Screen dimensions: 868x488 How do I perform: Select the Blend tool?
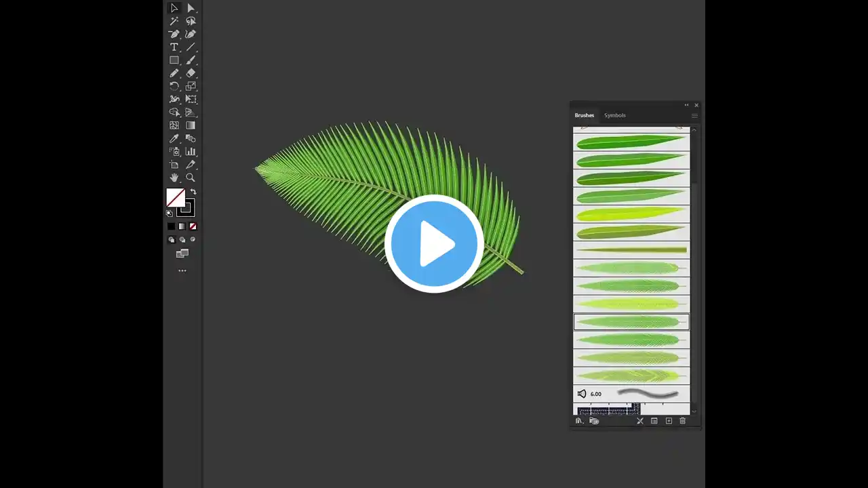[191, 138]
